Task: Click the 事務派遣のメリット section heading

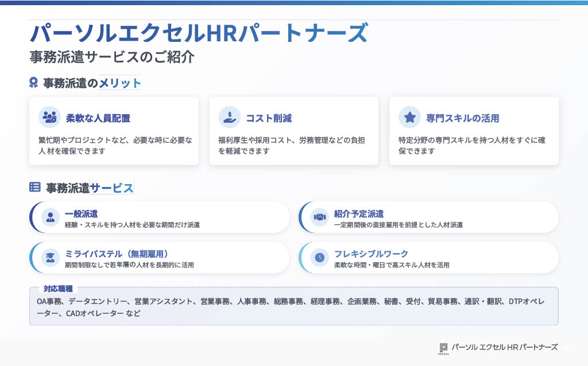Action: [x=92, y=83]
